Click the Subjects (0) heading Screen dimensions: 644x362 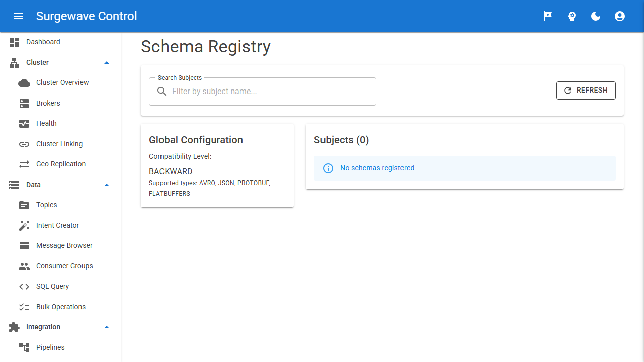point(342,140)
